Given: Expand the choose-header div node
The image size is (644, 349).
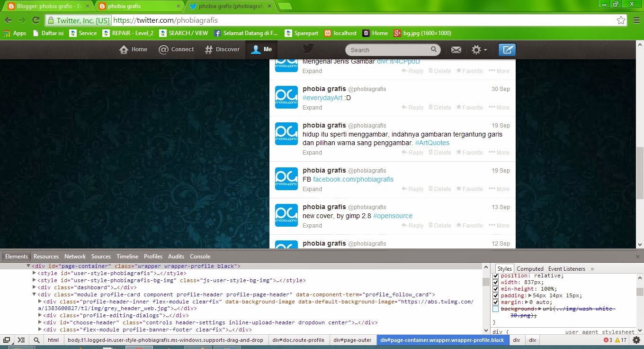Looking at the screenshot, I should [x=40, y=322].
